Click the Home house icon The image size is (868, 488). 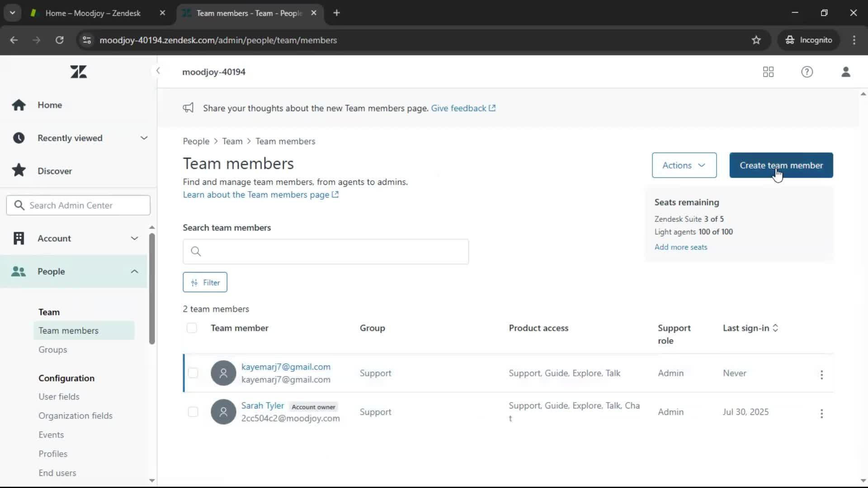pyautogui.click(x=19, y=105)
